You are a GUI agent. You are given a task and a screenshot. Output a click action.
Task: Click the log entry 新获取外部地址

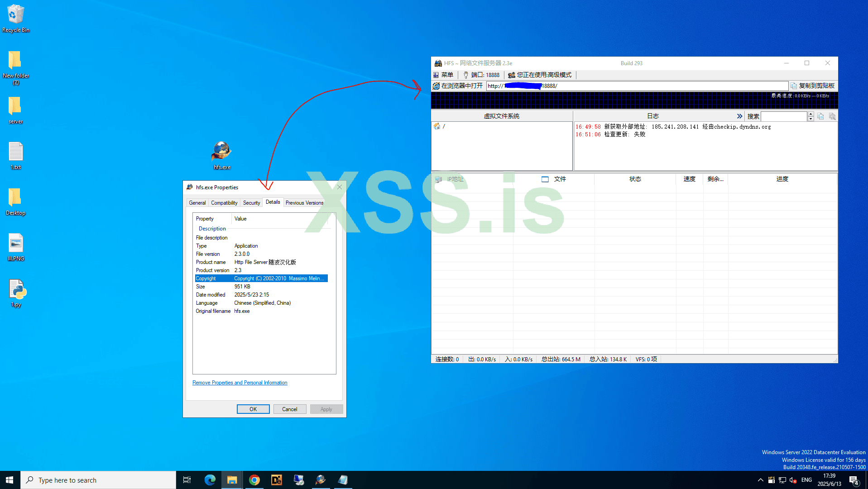click(673, 127)
